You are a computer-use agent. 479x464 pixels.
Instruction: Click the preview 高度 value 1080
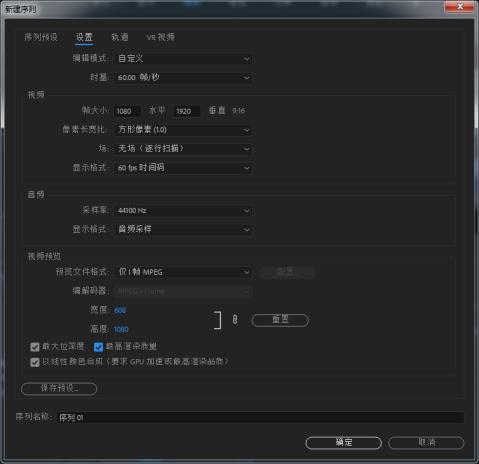pos(121,329)
